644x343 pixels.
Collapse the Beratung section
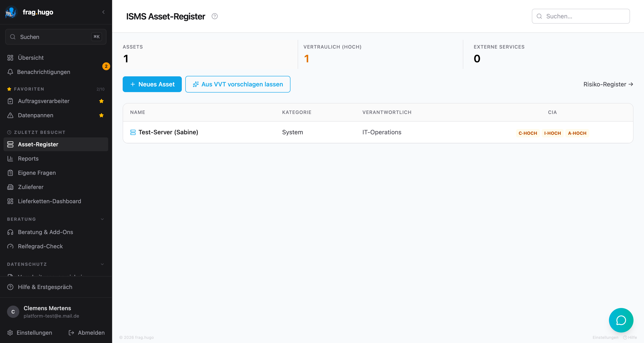pyautogui.click(x=102, y=219)
